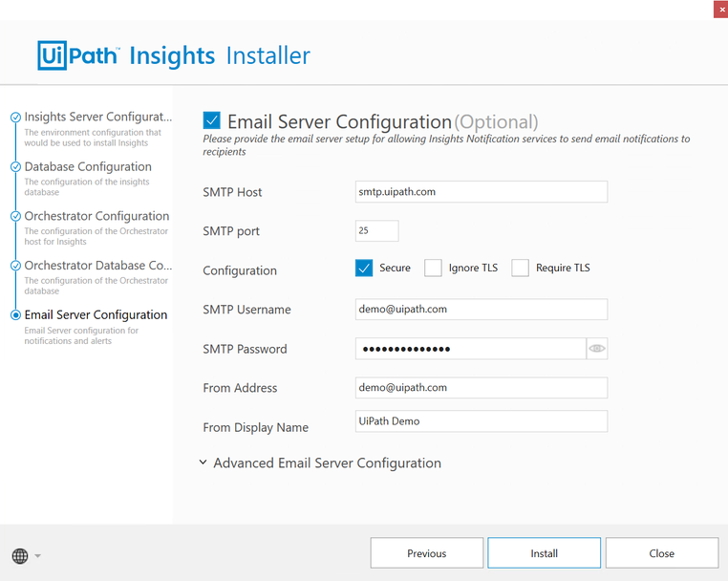Click the Email Server Configuration (Optional) heading
The image size is (728, 581).
pyautogui.click(x=382, y=121)
